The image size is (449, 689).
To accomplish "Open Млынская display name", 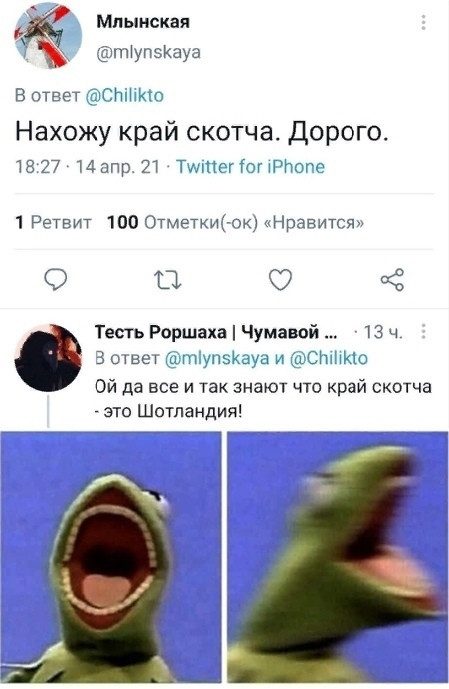I will (143, 22).
